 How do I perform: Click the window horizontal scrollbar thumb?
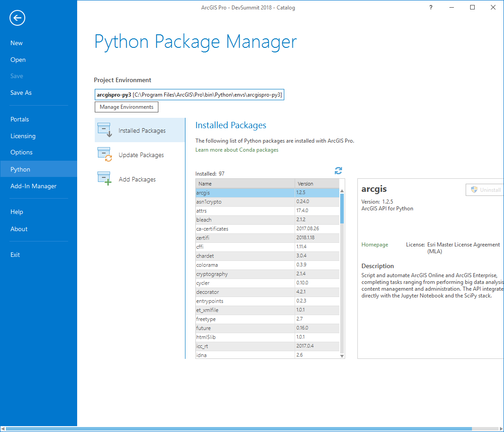point(239,429)
